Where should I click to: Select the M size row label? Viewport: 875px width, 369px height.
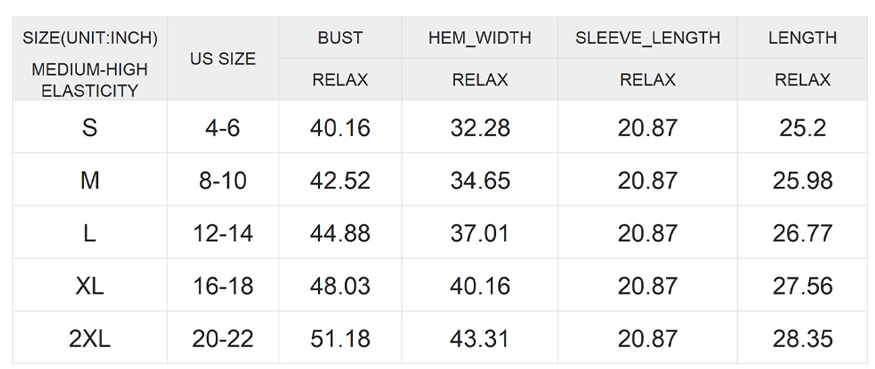(89, 180)
